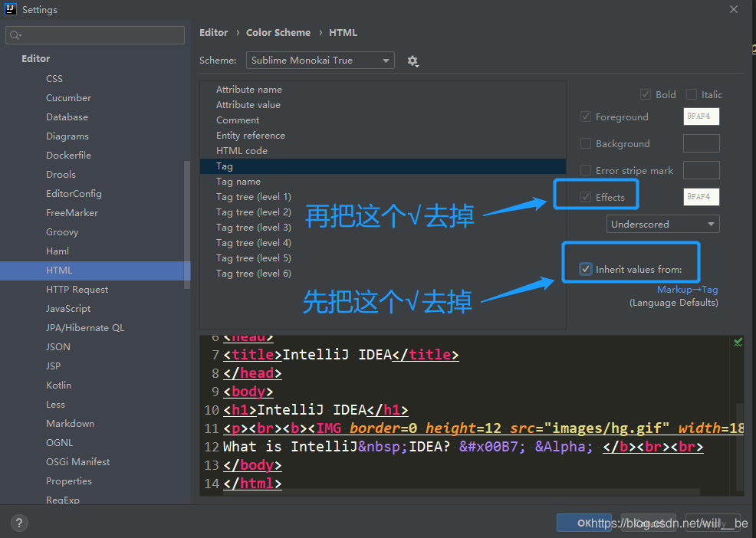Close the Settings dialog window
Viewport: 756px width, 538px height.
pos(733,9)
